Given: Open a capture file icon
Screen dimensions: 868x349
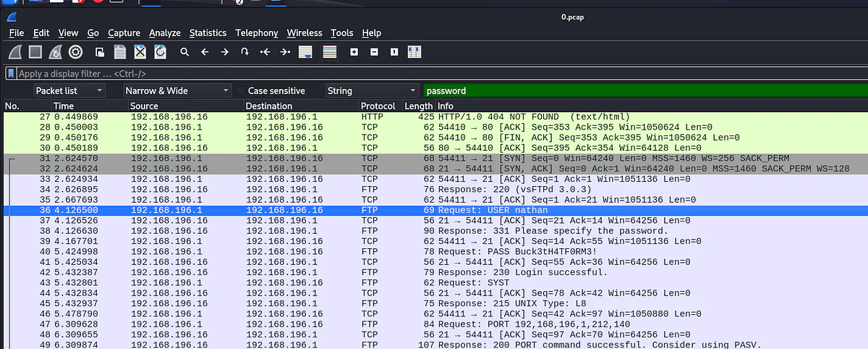Looking at the screenshot, I should pos(101,52).
